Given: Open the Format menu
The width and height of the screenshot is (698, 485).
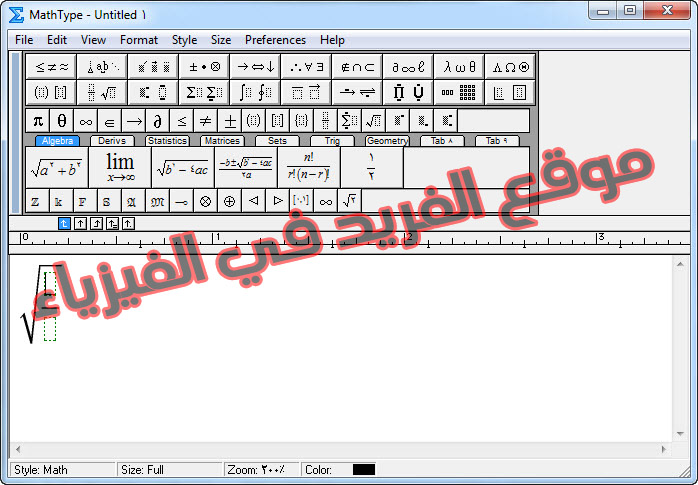Looking at the screenshot, I should [139, 40].
